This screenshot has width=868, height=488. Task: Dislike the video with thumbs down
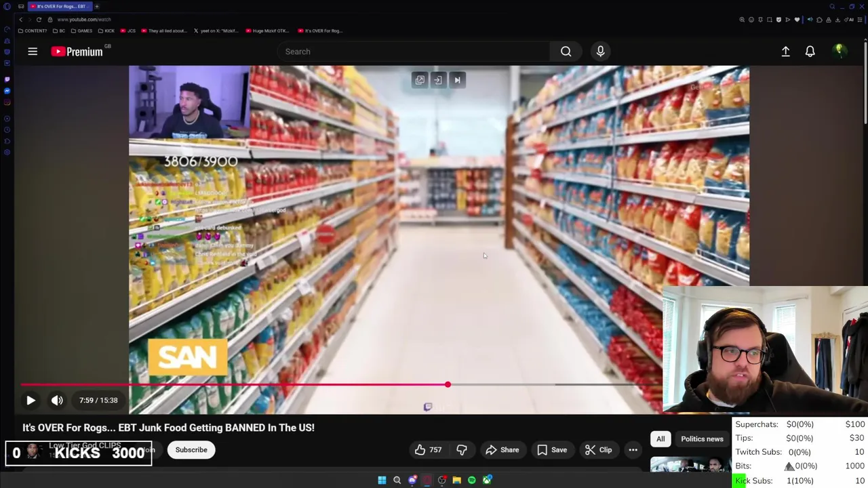click(x=461, y=450)
